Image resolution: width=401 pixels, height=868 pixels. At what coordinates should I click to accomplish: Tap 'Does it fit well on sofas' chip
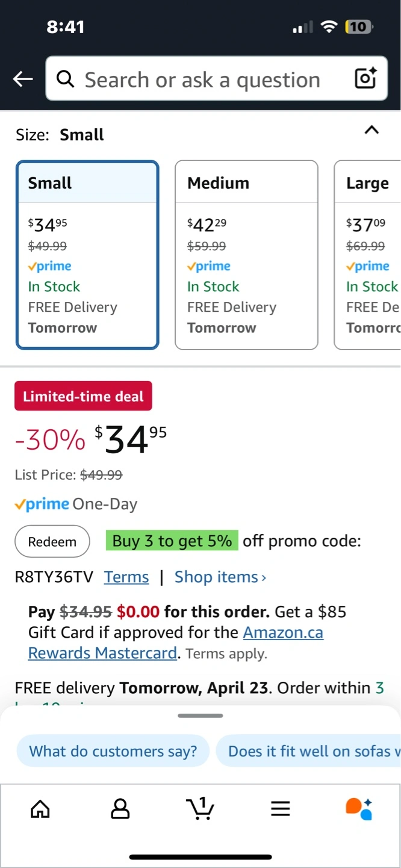(308, 751)
